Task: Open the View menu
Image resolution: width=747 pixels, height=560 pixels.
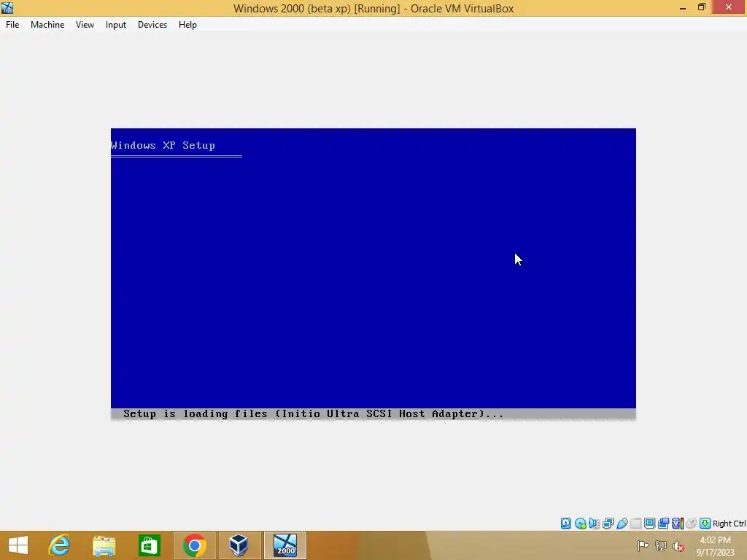Action: click(85, 25)
